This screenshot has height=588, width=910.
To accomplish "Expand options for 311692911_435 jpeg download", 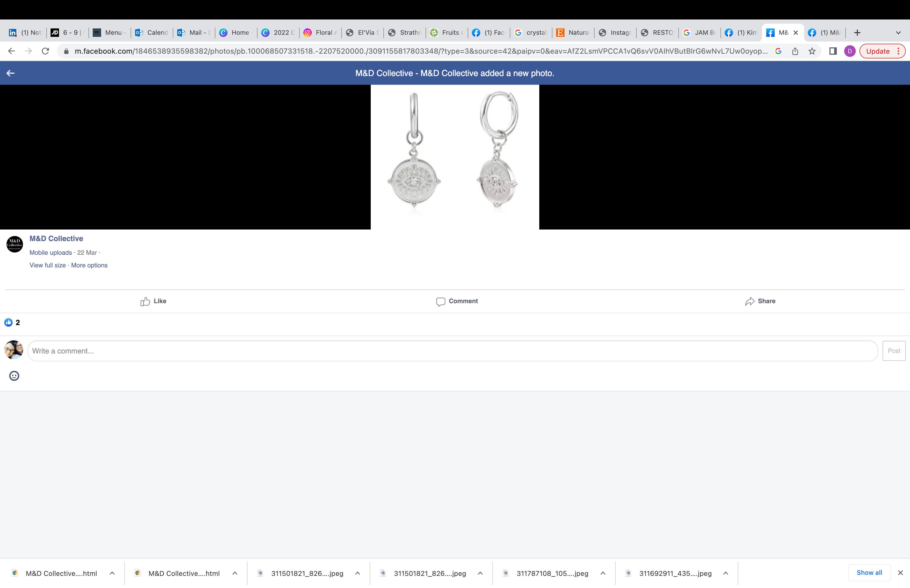I will [x=726, y=573].
